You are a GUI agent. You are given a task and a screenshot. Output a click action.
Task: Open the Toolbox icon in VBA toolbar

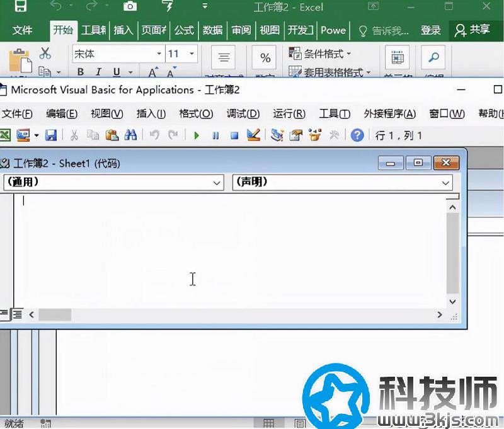point(334,135)
